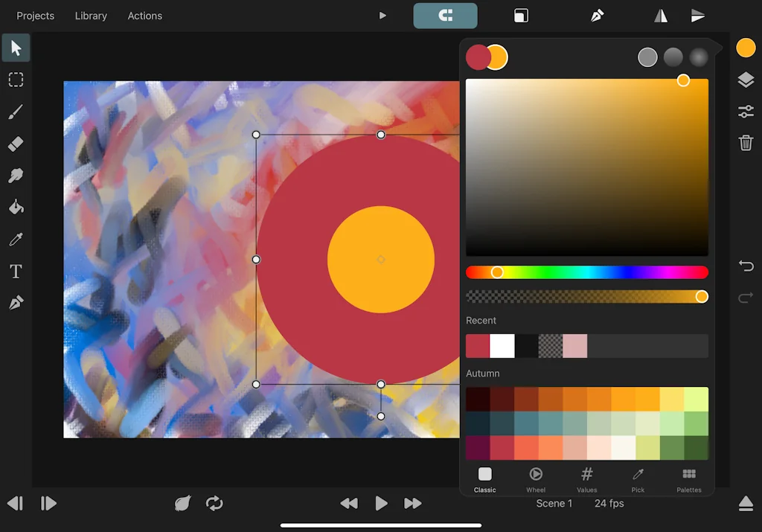
Task: Select the Text tool
Action: [x=16, y=272]
